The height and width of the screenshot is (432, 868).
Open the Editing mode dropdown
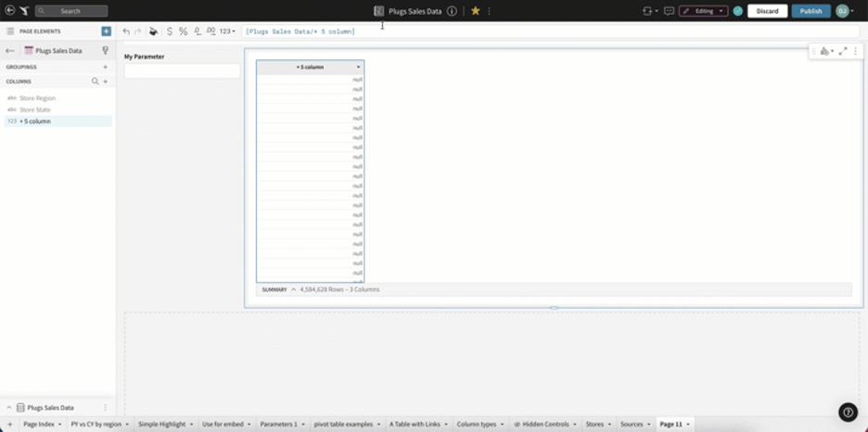pos(703,11)
